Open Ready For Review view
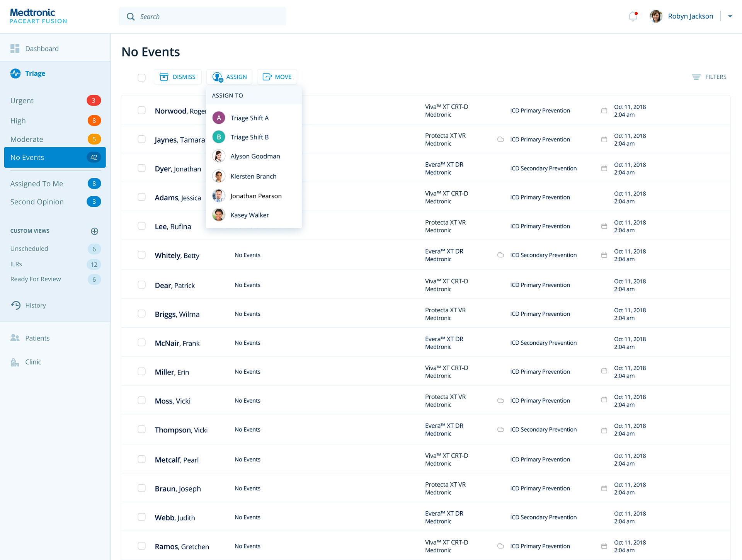 (55, 279)
